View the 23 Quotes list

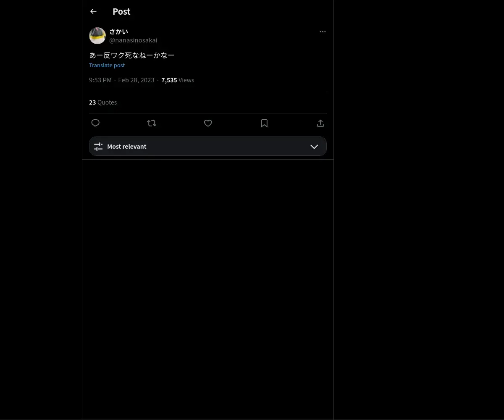103,102
